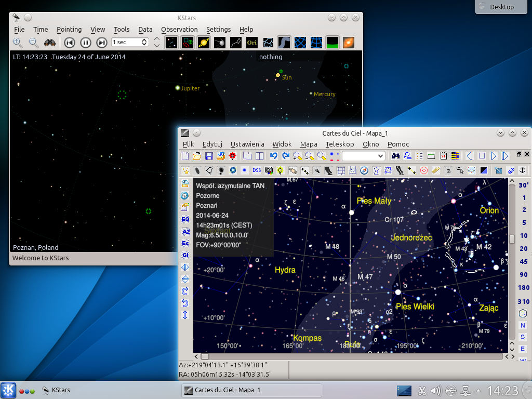Set field of view to 90 degrees
Viewport: 532px width, 399px height.
point(524,274)
